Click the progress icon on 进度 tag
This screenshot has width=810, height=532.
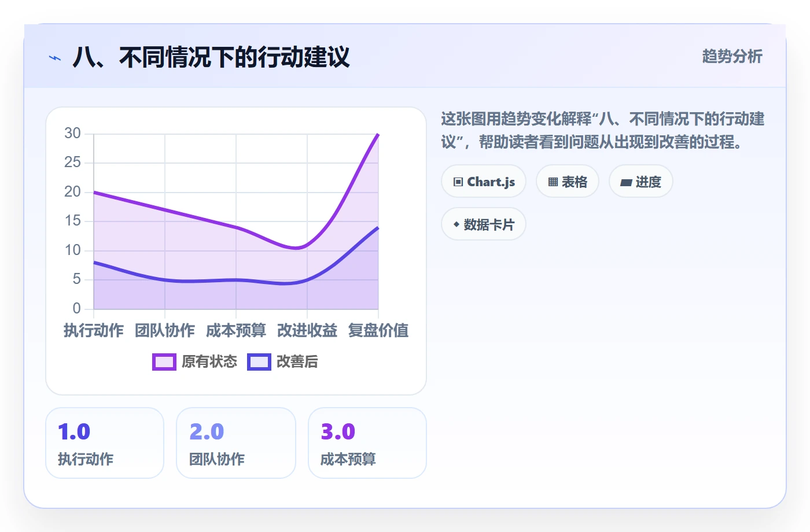tap(626, 183)
